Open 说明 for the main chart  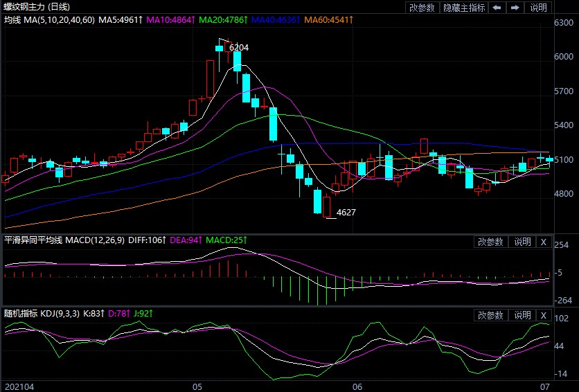(x=539, y=8)
